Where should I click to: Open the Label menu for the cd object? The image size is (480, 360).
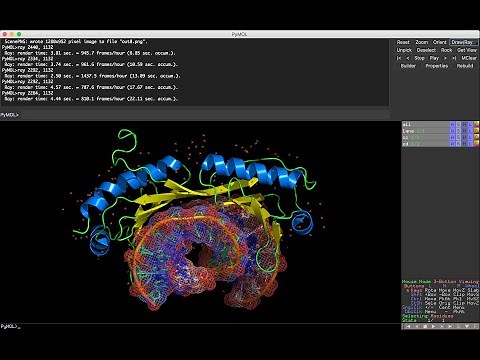(x=470, y=144)
